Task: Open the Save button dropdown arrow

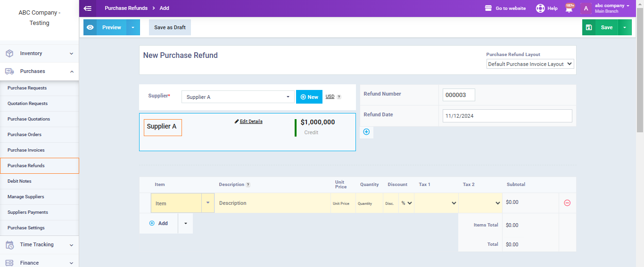Action: click(x=624, y=27)
